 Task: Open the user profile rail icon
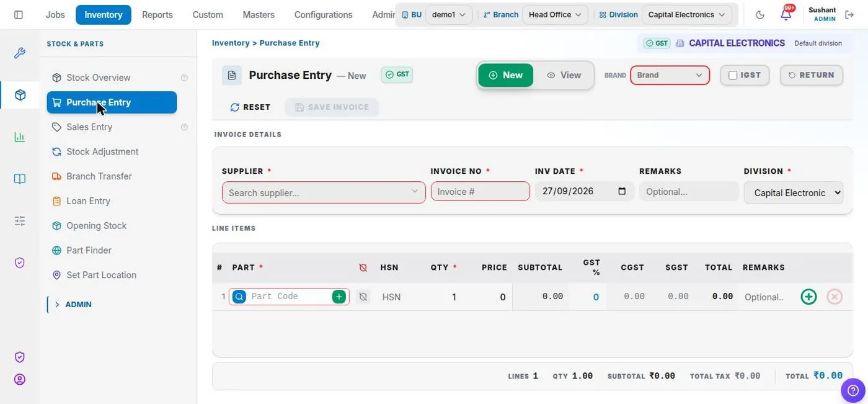20,379
